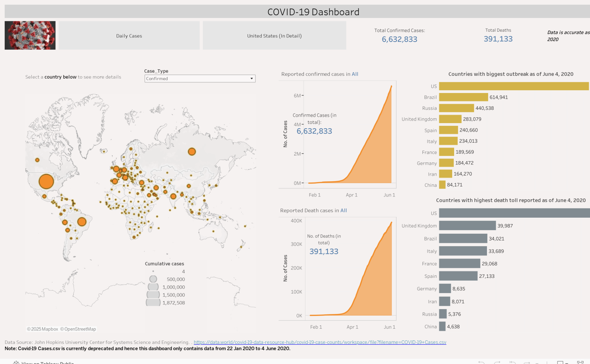Click the 1,000,000 cumulative cases legend entry
This screenshot has height=364, width=590.
click(x=166, y=287)
